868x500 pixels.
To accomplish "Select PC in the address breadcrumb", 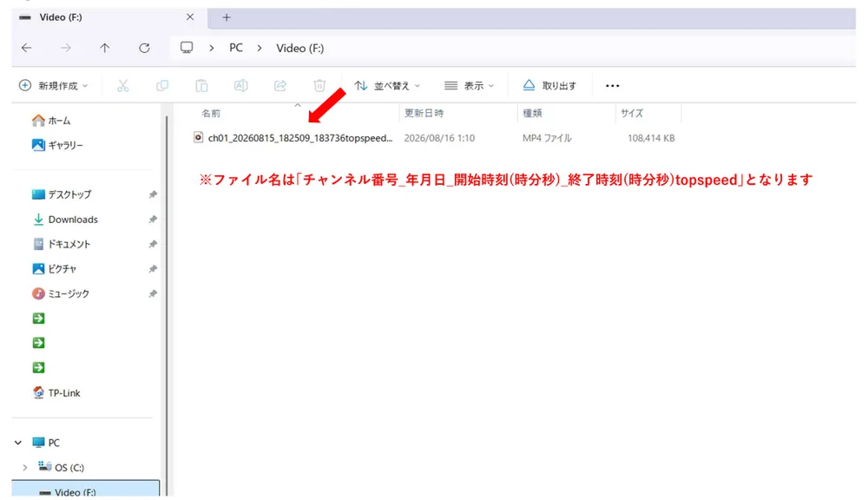I will 236,48.
